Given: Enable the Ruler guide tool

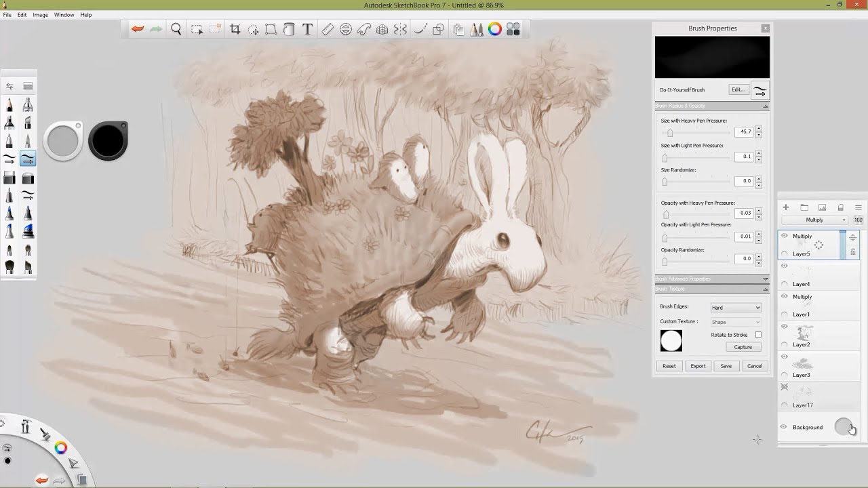Looking at the screenshot, I should [x=328, y=29].
